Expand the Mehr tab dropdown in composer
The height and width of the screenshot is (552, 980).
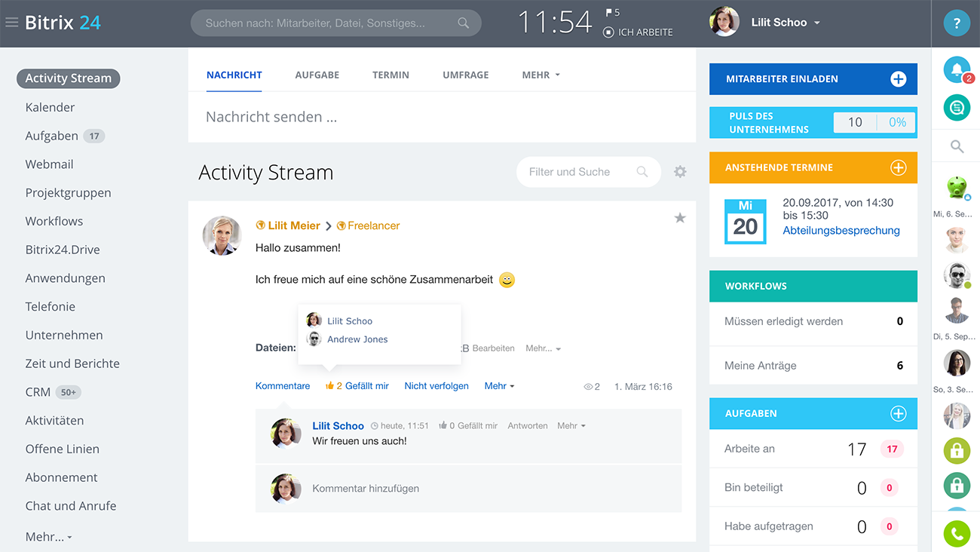(541, 75)
